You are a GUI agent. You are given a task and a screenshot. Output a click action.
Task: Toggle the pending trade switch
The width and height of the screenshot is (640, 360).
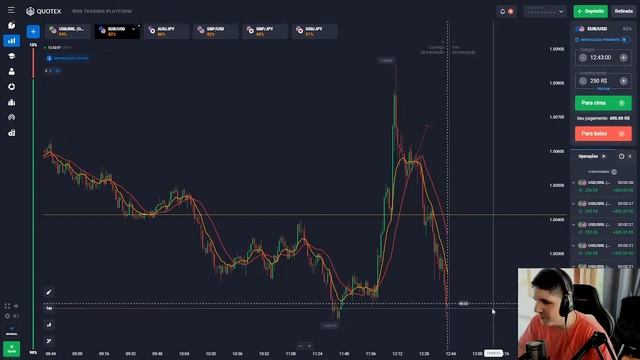tap(625, 40)
